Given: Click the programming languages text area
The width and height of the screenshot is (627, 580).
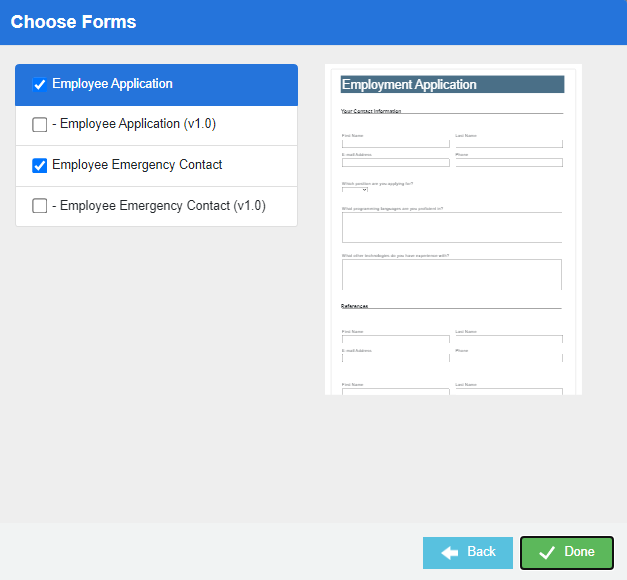Looking at the screenshot, I should point(452,227).
